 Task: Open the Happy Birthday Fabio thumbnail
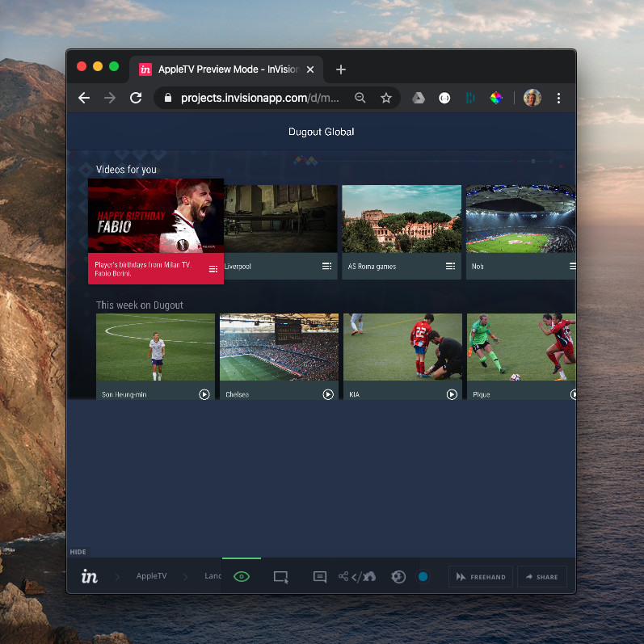(x=156, y=216)
